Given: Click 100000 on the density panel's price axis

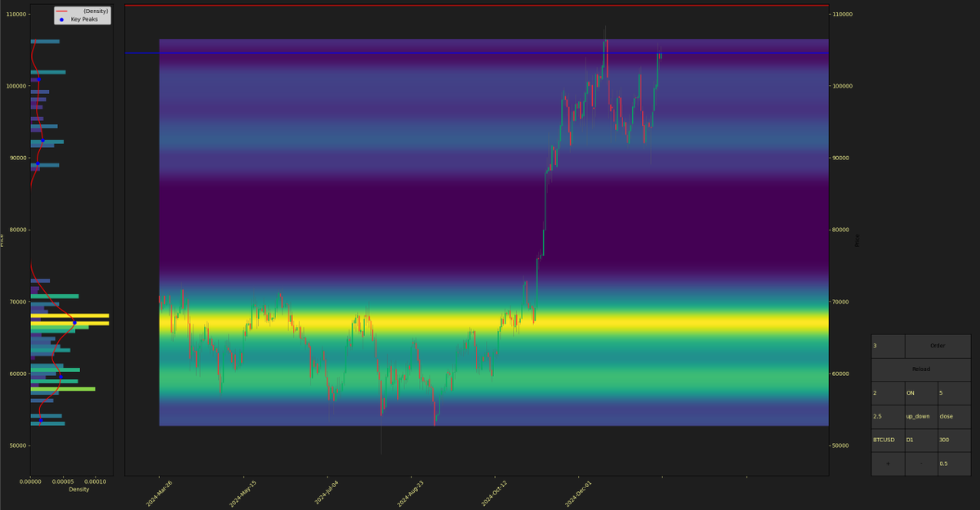Looking at the screenshot, I should 17,86.
